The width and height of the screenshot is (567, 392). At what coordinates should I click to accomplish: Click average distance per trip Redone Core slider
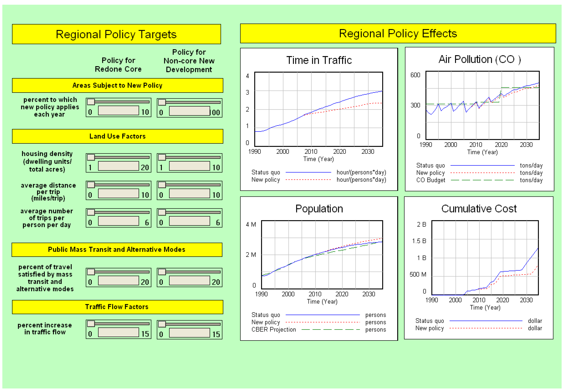(91, 185)
